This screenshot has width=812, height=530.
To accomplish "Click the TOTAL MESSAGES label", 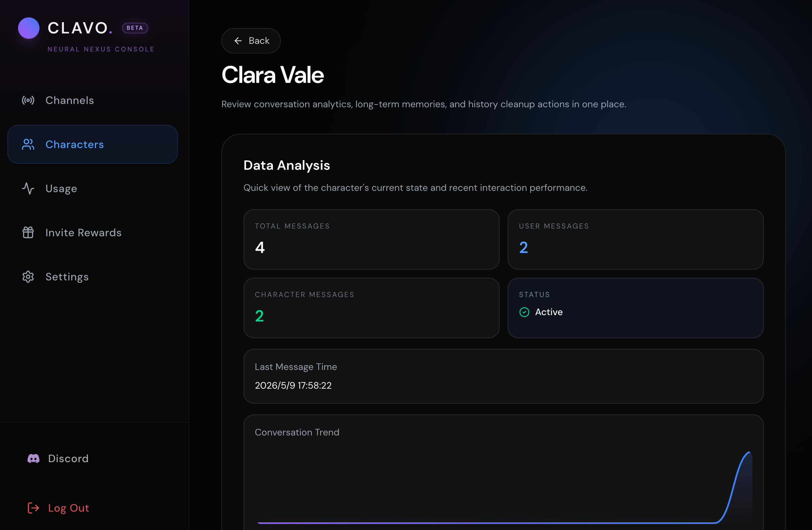I will coord(292,226).
